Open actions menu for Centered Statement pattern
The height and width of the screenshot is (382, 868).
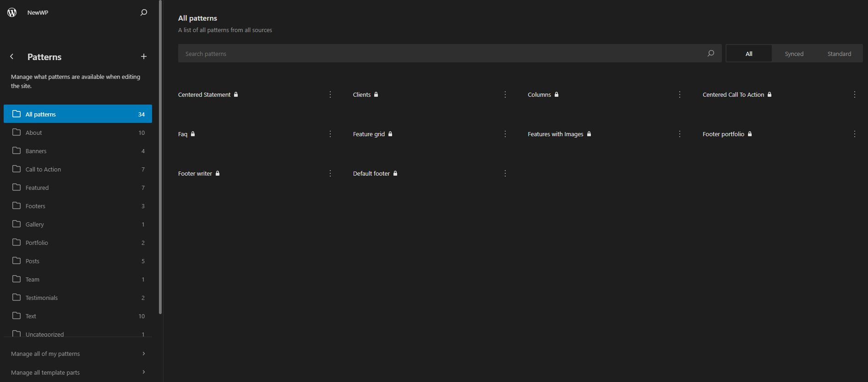pyautogui.click(x=330, y=94)
